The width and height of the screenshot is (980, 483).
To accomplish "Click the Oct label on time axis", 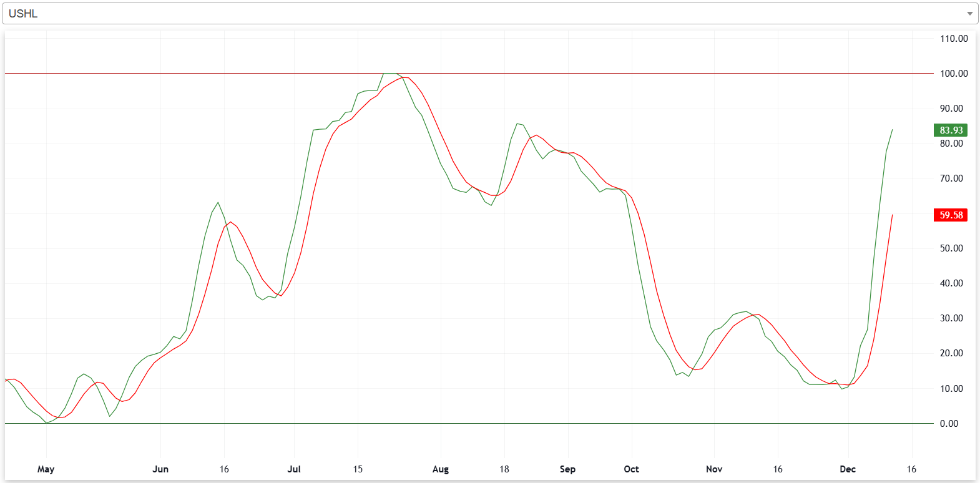I will pos(631,469).
